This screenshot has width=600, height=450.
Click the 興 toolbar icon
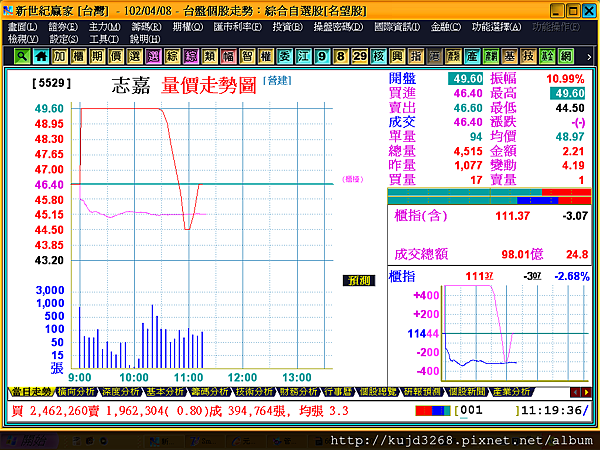[397, 56]
